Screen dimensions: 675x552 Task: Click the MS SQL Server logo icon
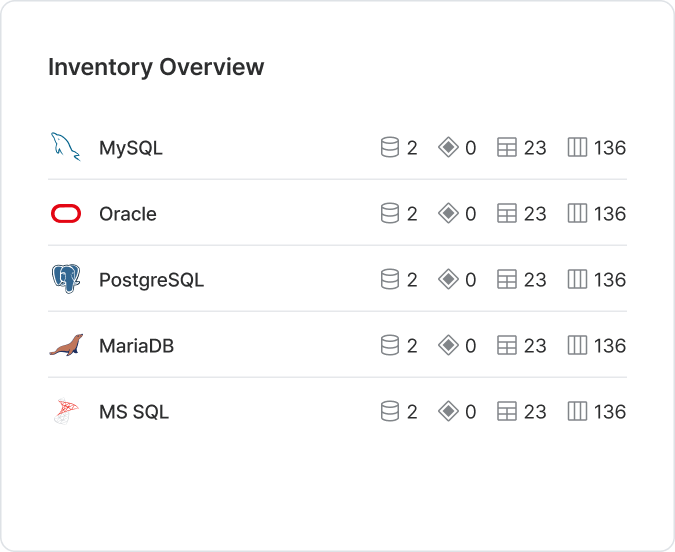[x=66, y=411]
